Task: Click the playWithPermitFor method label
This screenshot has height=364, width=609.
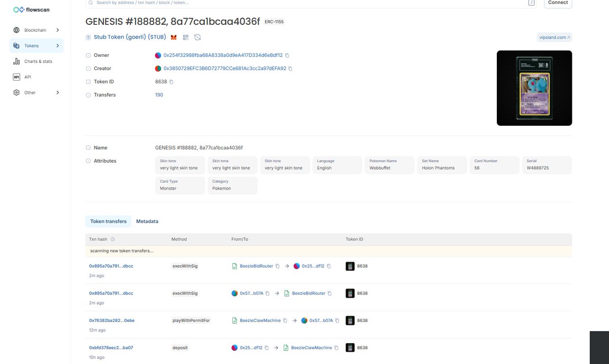Action: (x=191, y=320)
